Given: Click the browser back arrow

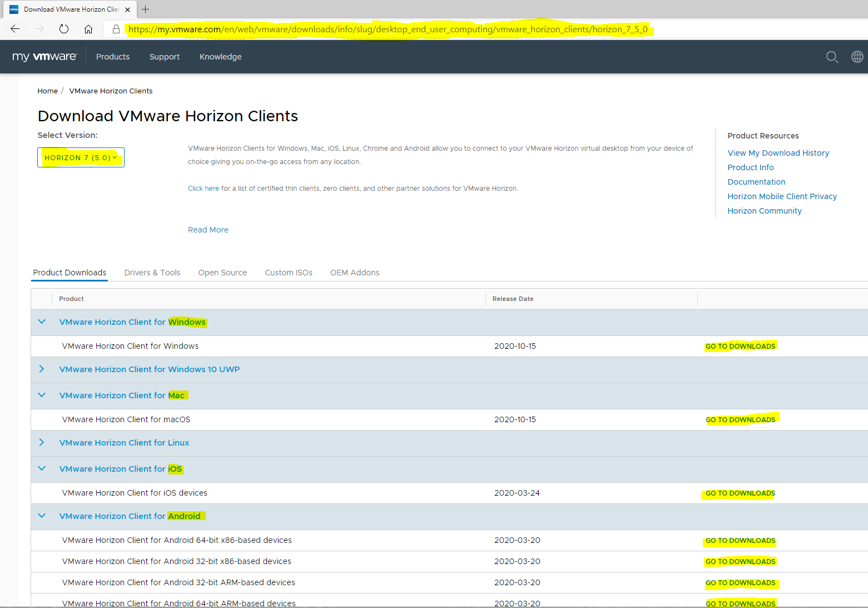Looking at the screenshot, I should [x=15, y=29].
